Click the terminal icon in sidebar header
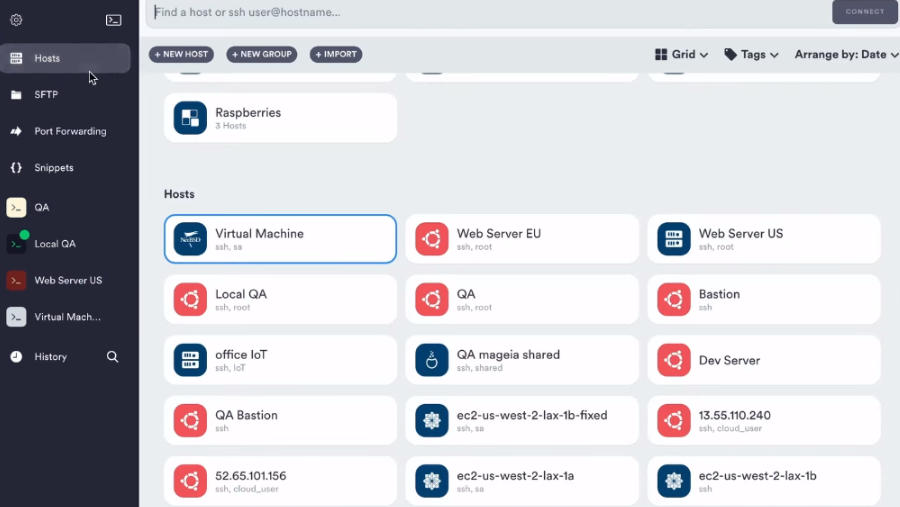900x507 pixels. [x=114, y=20]
